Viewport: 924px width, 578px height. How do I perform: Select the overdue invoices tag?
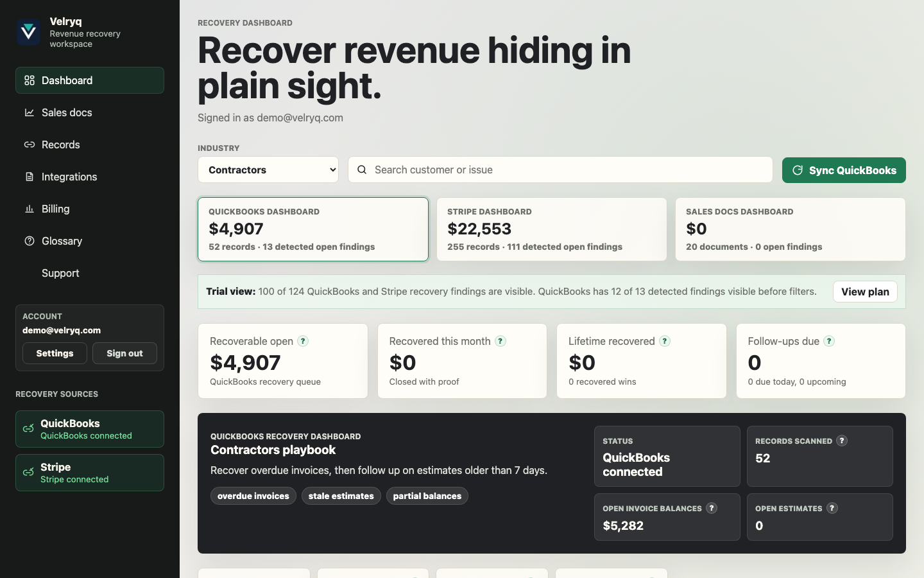253,496
